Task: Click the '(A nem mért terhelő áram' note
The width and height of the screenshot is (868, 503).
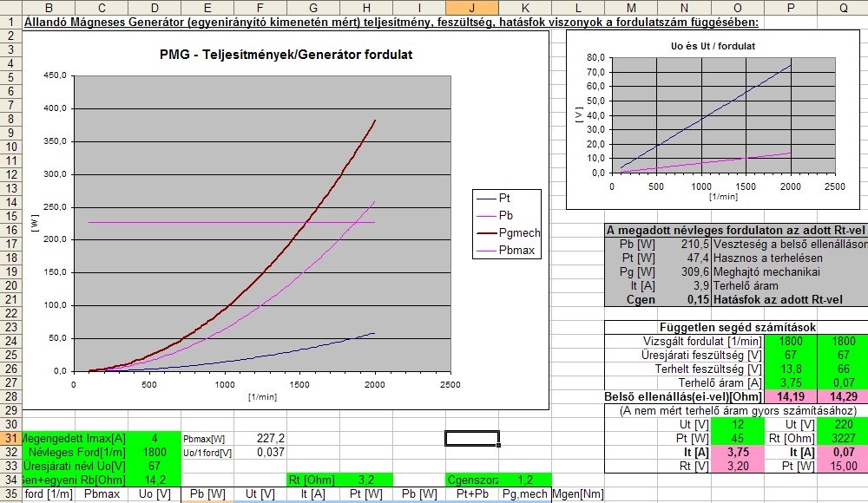Action: [737, 410]
